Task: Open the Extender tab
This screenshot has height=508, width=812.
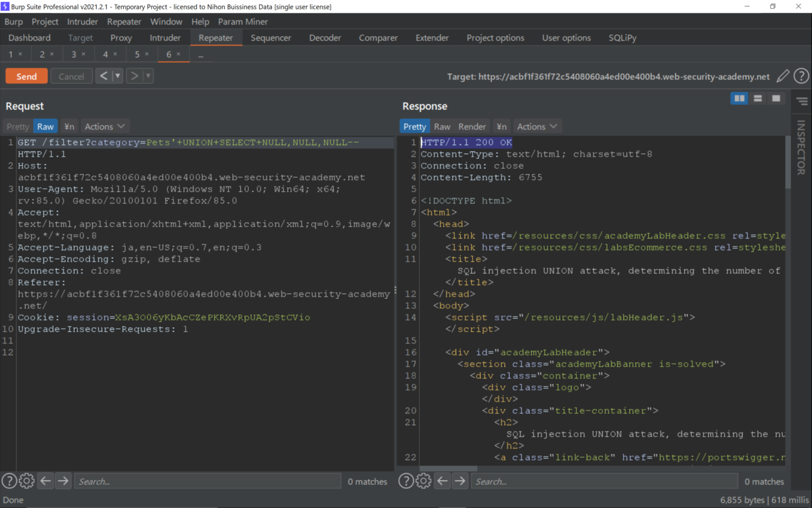Action: tap(432, 38)
